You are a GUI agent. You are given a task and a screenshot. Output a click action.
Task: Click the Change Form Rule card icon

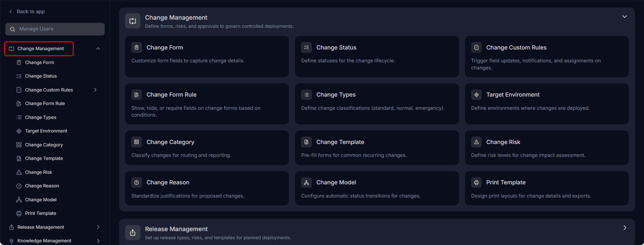(137, 95)
